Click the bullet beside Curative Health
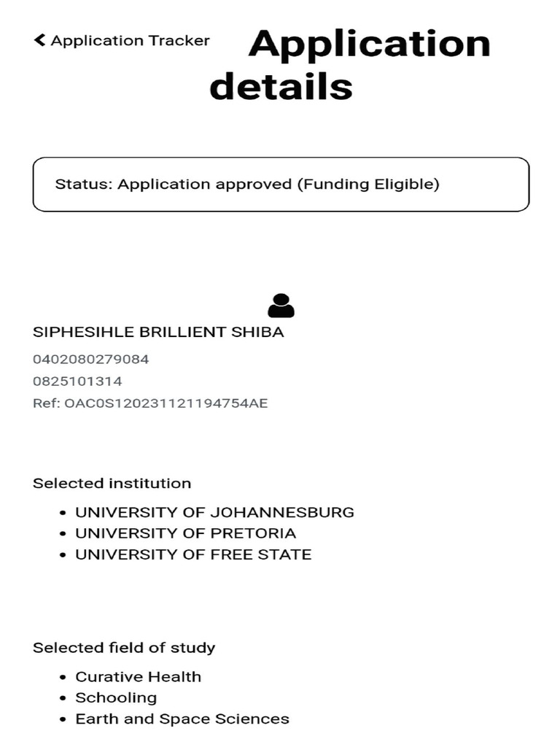Image resolution: width=560 pixels, height=747 pixels. tap(63, 678)
